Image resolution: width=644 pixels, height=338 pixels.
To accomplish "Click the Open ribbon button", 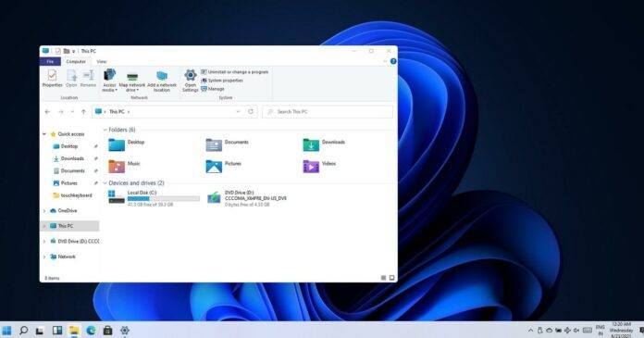I will point(71,78).
